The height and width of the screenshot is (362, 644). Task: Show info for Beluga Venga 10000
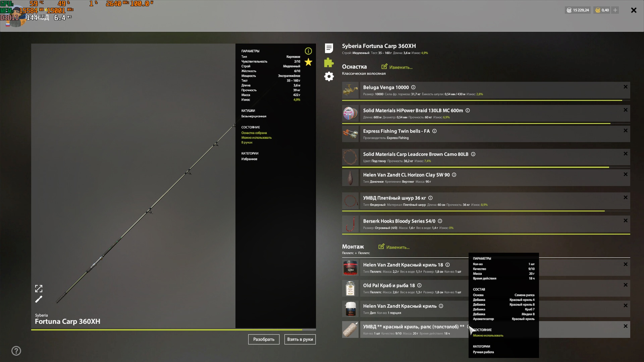pyautogui.click(x=413, y=87)
